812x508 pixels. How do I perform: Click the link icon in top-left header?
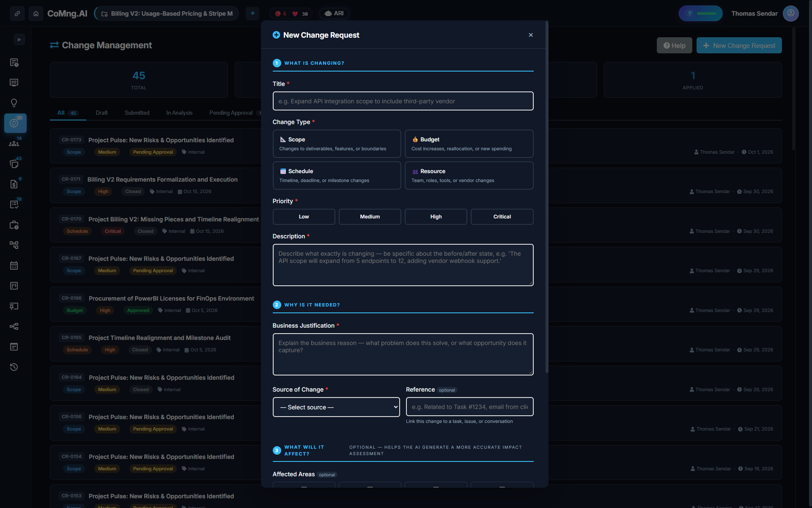17,14
